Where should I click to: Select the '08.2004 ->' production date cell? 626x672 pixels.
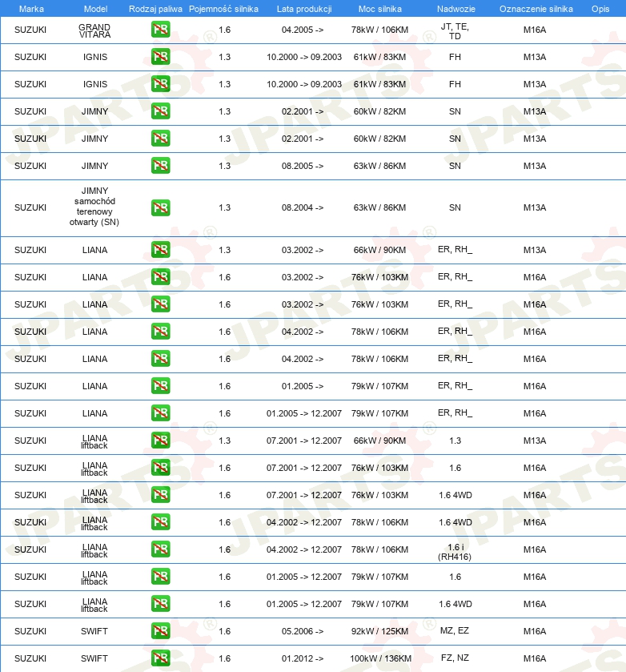[x=303, y=207]
